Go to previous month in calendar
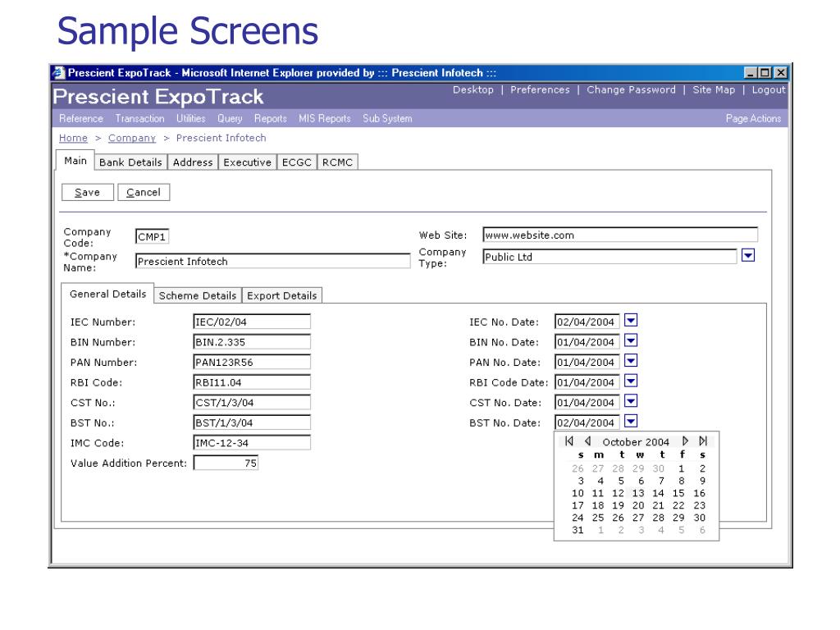The height and width of the screenshot is (630, 840). [587, 441]
